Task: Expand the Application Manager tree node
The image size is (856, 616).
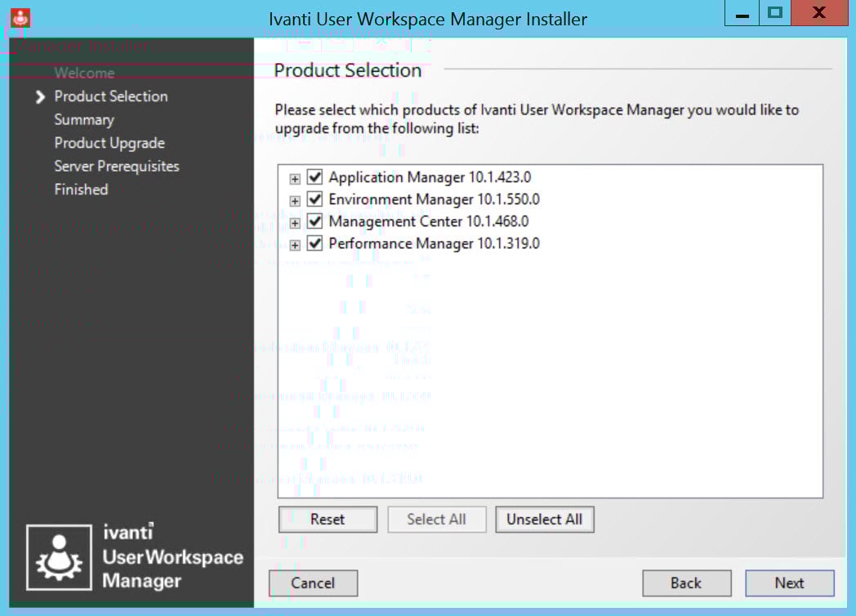Action: point(295,178)
